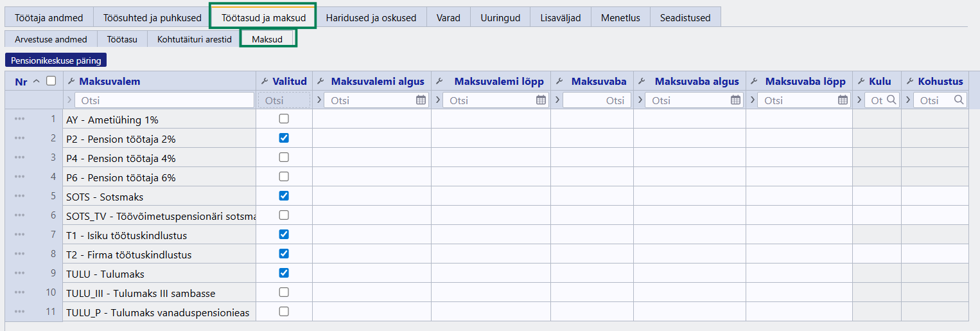
Task: Open the Valitud filter dropdown
Action: coord(284,100)
